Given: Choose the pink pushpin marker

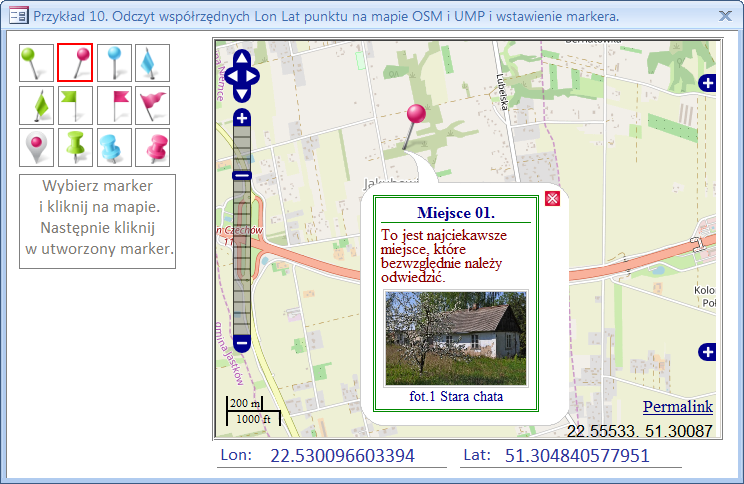Looking at the screenshot, I should click(x=152, y=147).
